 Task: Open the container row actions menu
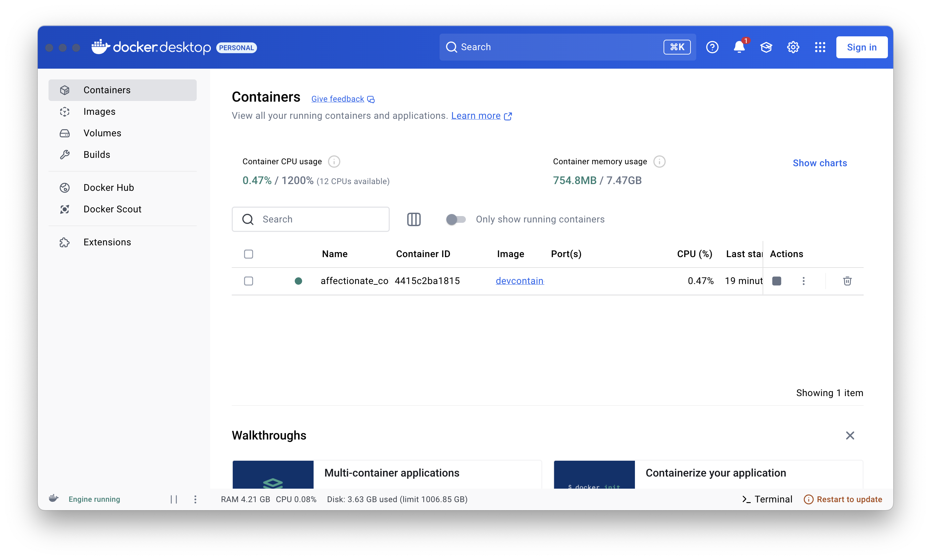pos(804,281)
